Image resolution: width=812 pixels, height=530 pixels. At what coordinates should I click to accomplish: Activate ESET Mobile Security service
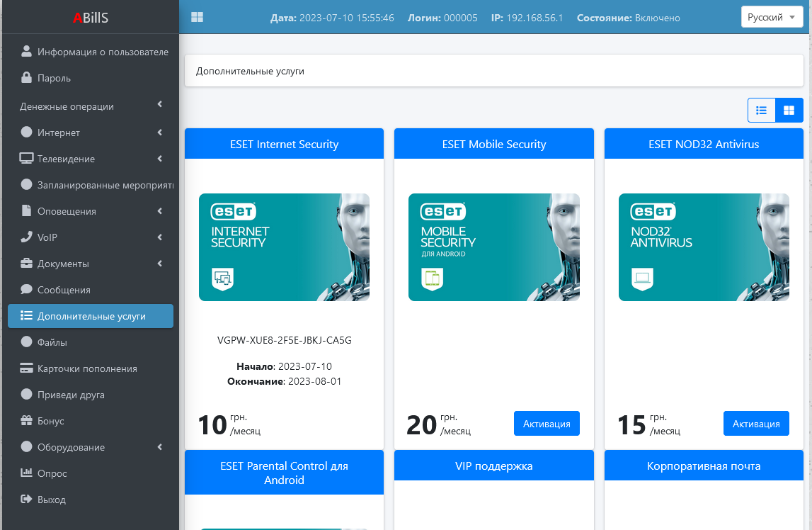[x=547, y=424]
